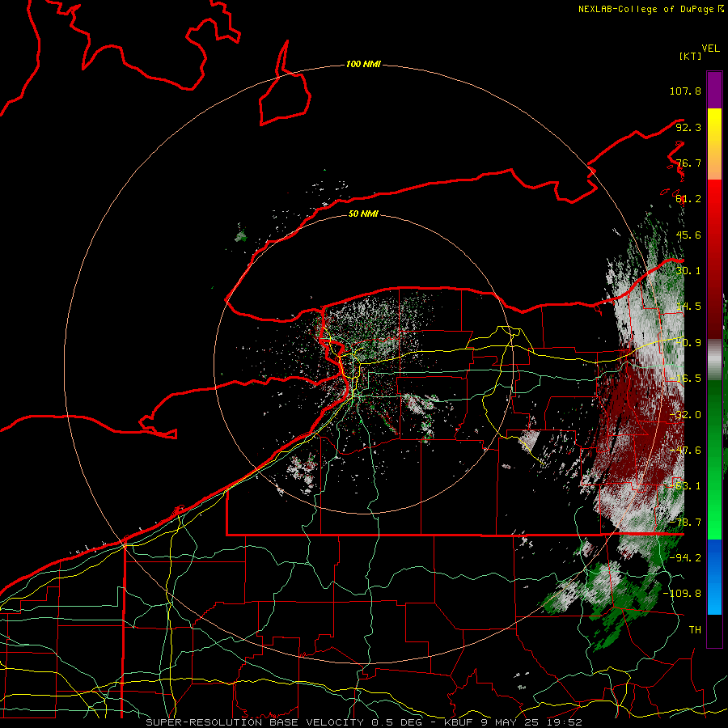Image resolution: width=728 pixels, height=728 pixels.
Task: Click the 14.5 legend value
Action: pyautogui.click(x=688, y=307)
